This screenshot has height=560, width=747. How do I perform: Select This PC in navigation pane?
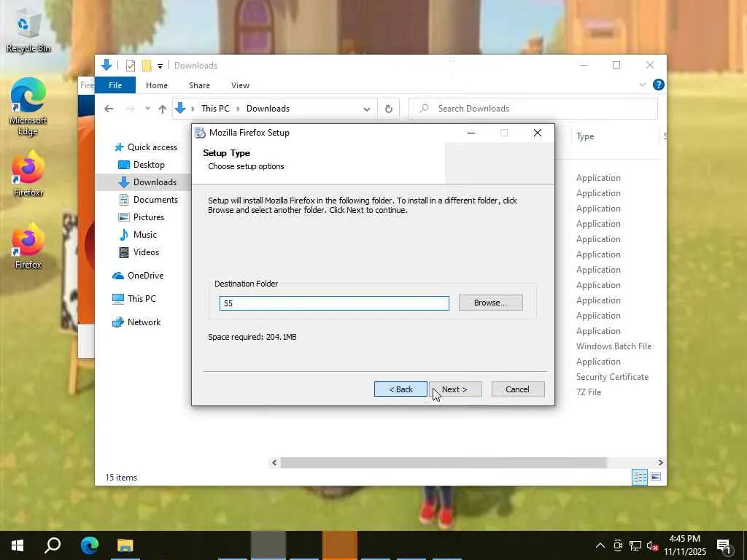[x=134, y=298]
